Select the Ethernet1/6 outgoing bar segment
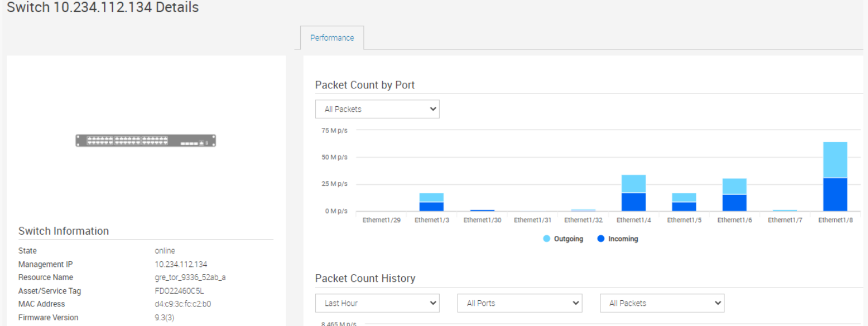This screenshot has width=868, height=326. [734, 187]
